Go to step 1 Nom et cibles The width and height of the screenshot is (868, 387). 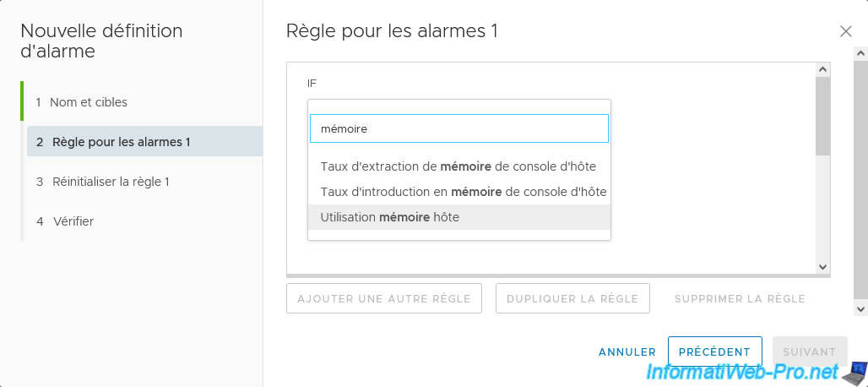88,102
